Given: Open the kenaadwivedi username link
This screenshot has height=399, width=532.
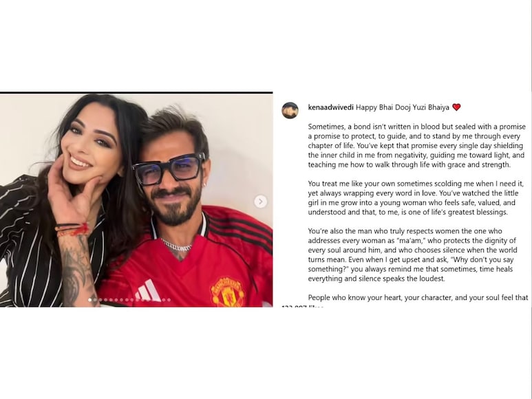Looking at the screenshot, I should point(331,107).
